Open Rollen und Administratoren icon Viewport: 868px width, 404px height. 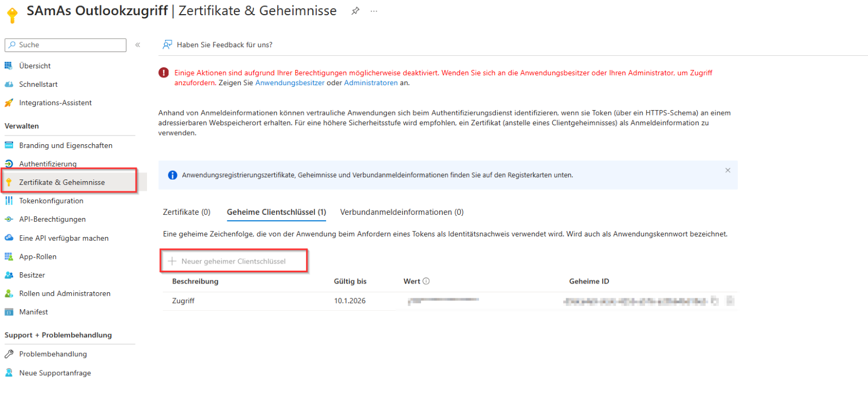coord(9,293)
